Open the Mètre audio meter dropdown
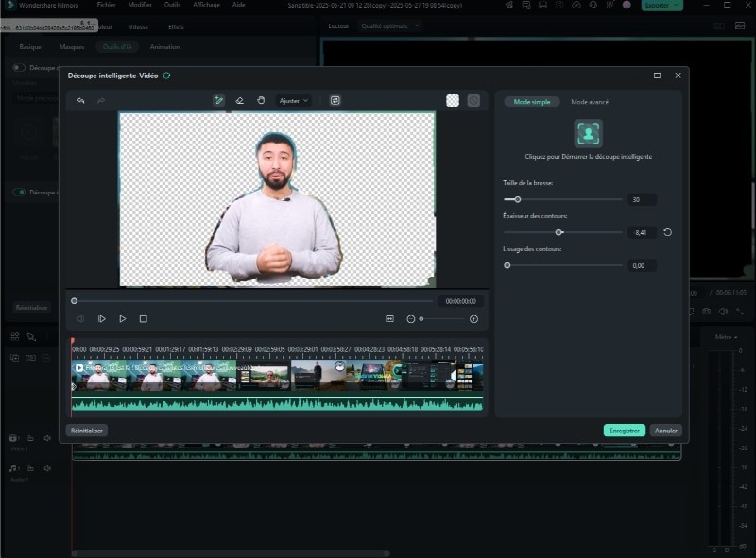The width and height of the screenshot is (756, 558). tap(726, 337)
